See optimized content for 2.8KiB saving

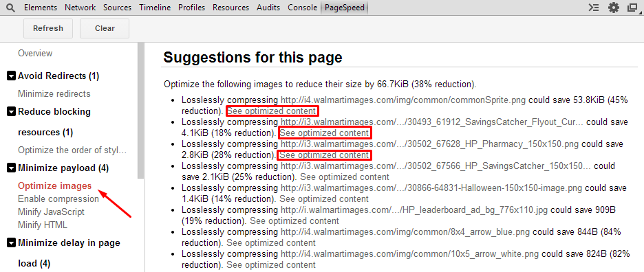click(x=323, y=155)
